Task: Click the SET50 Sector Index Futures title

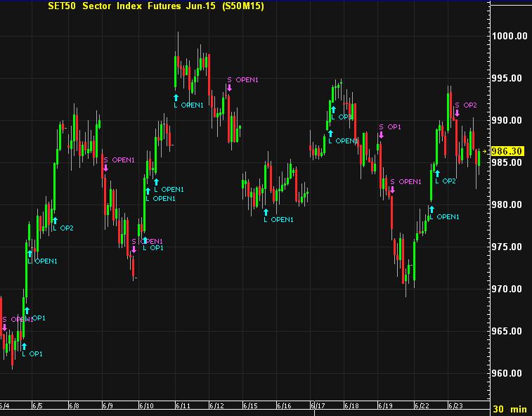Action: 136,6
